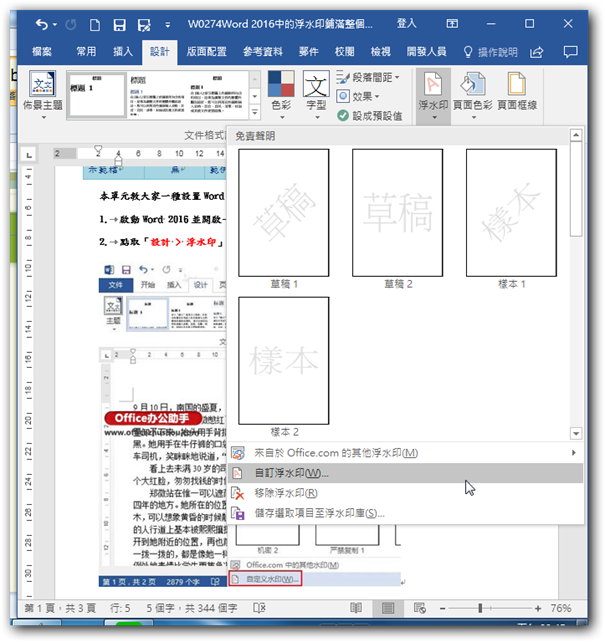605x642 pixels.
Task: Click the Save As icon in quick access toolbar
Action: (144, 25)
